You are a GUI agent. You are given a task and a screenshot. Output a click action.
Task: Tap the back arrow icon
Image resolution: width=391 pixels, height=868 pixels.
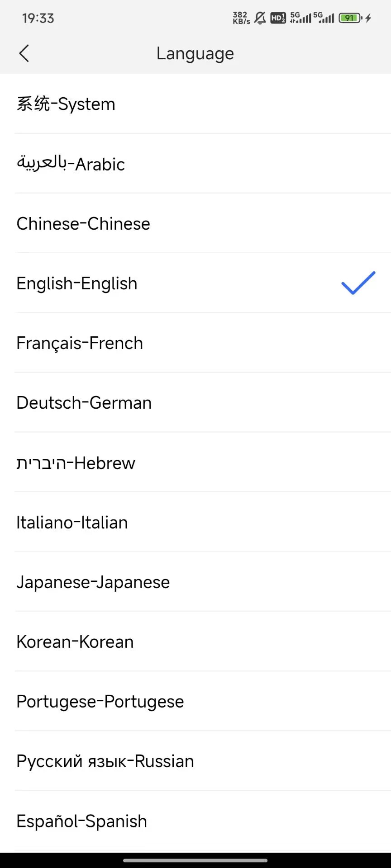click(x=24, y=53)
